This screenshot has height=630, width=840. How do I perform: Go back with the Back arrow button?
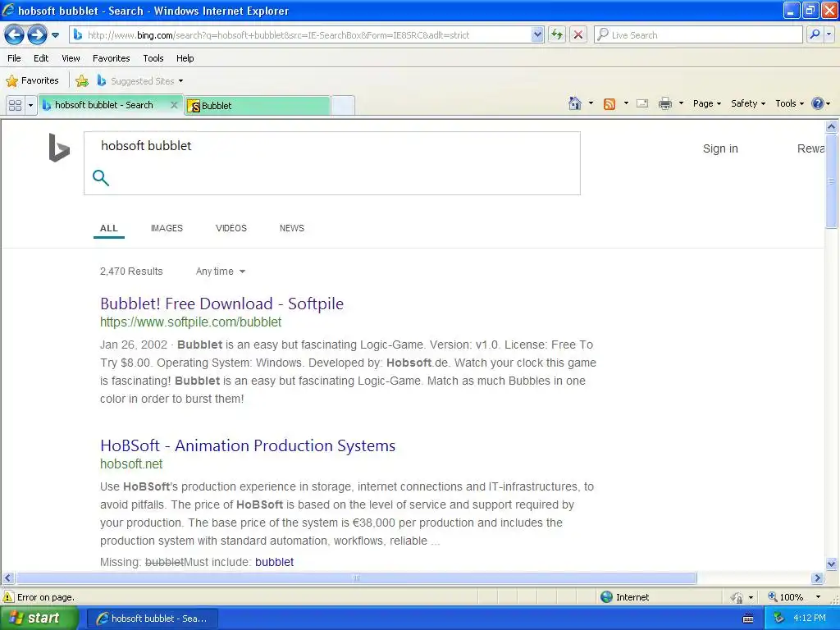pyautogui.click(x=15, y=35)
